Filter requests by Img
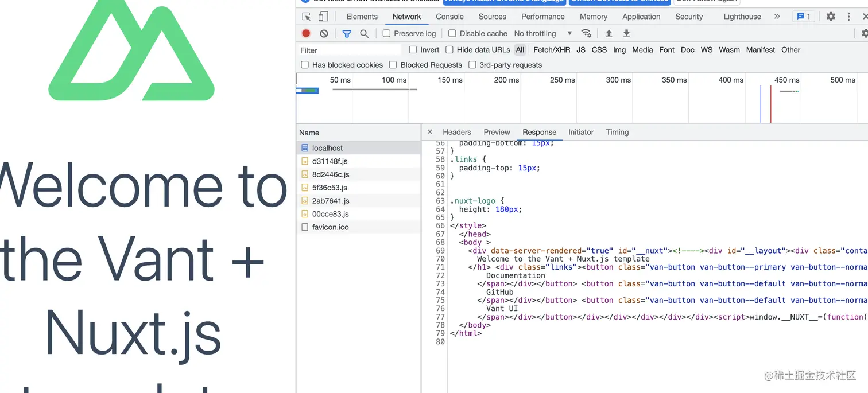Screen dimensions: 868x393 click(619, 50)
